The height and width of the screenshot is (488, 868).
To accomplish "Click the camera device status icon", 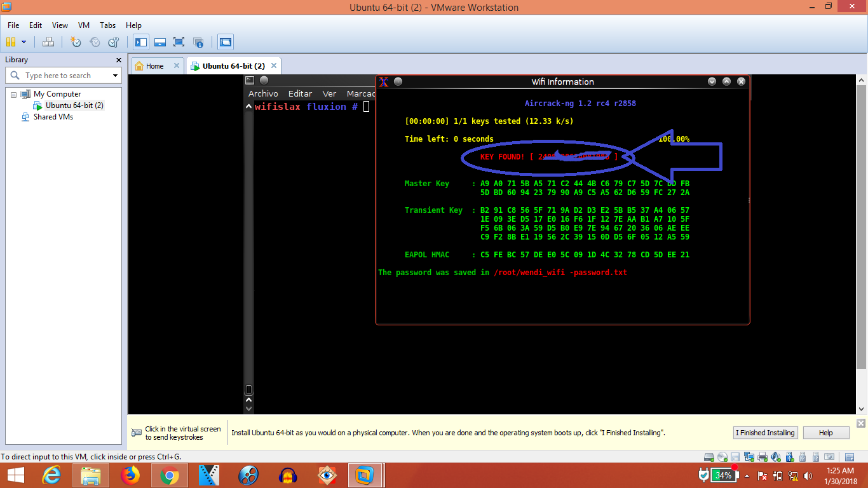I will pyautogui.click(x=829, y=457).
